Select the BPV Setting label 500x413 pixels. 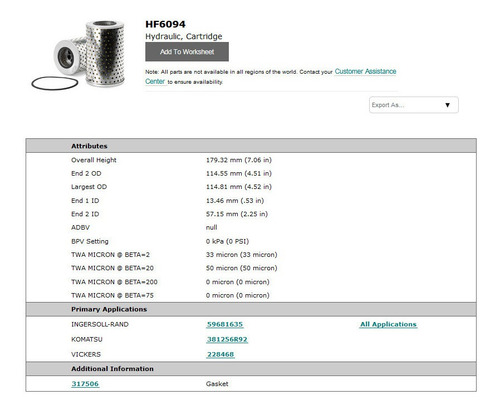point(90,241)
